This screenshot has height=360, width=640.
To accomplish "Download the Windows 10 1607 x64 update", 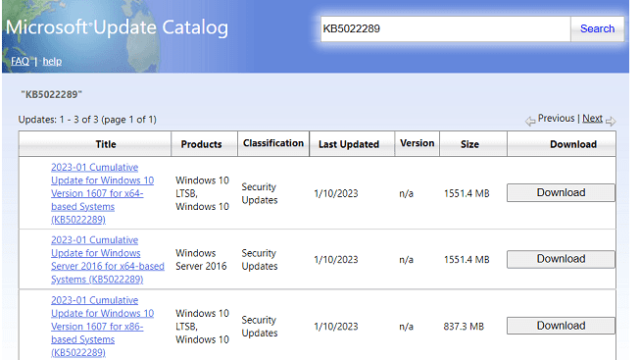I will point(561,193).
